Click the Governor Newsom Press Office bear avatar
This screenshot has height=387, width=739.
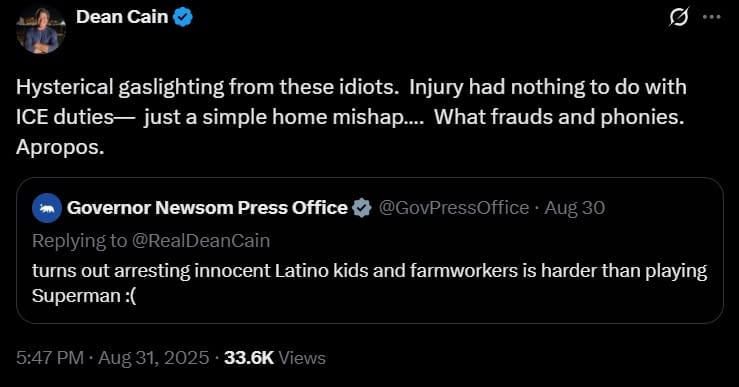point(47,208)
